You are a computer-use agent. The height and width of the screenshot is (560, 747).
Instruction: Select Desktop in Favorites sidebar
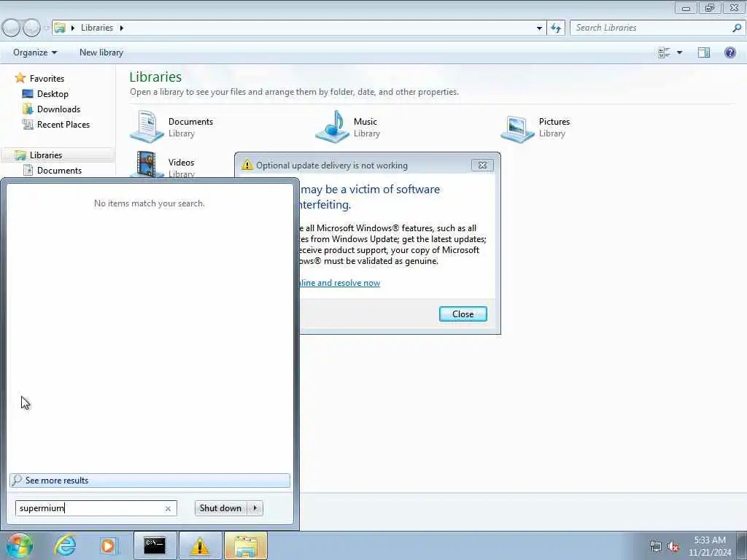pos(53,94)
